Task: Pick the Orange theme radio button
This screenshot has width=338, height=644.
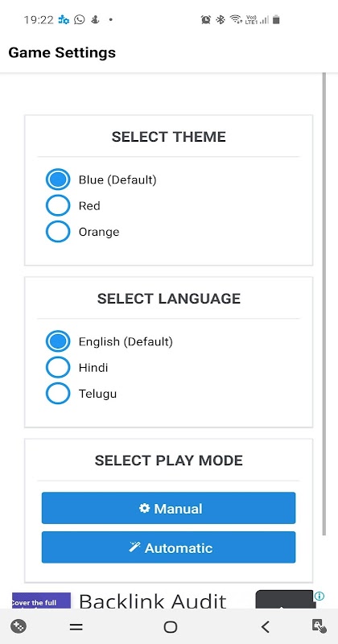Action: 58,232
